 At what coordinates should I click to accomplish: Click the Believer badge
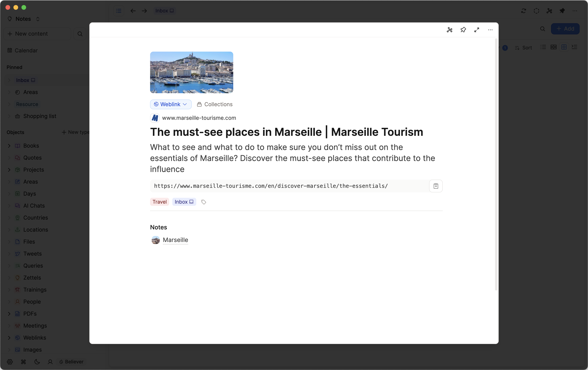(71, 362)
